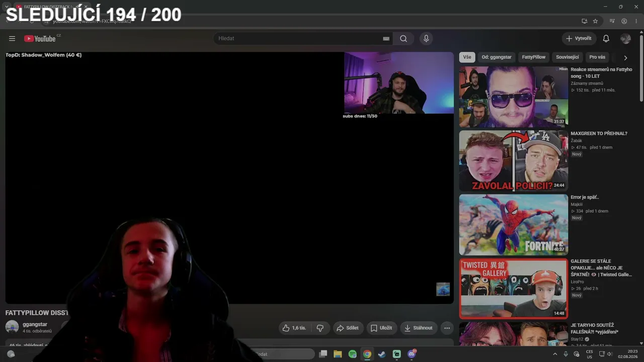Open the Chrome tab search dropdown
This screenshot has width=644, height=362.
pos(7,7)
